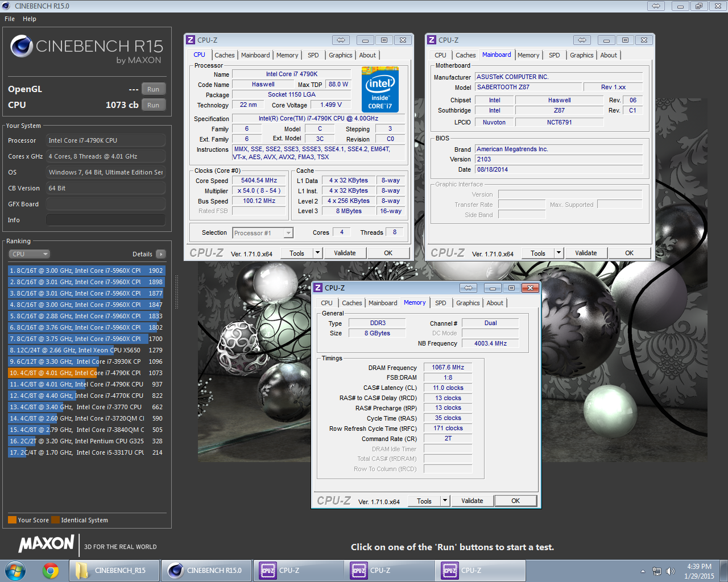728x582 pixels.
Task: Open the CPU ranking type dropdown
Action: [x=30, y=254]
